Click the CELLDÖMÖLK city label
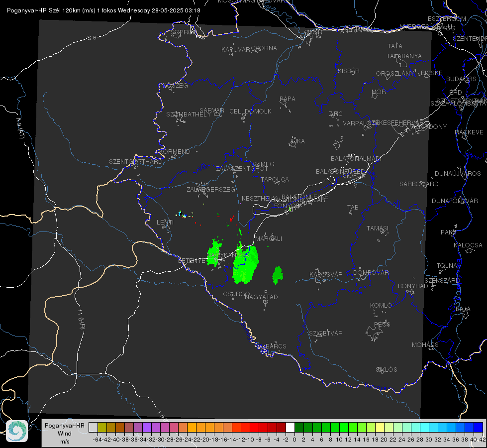 250,112
